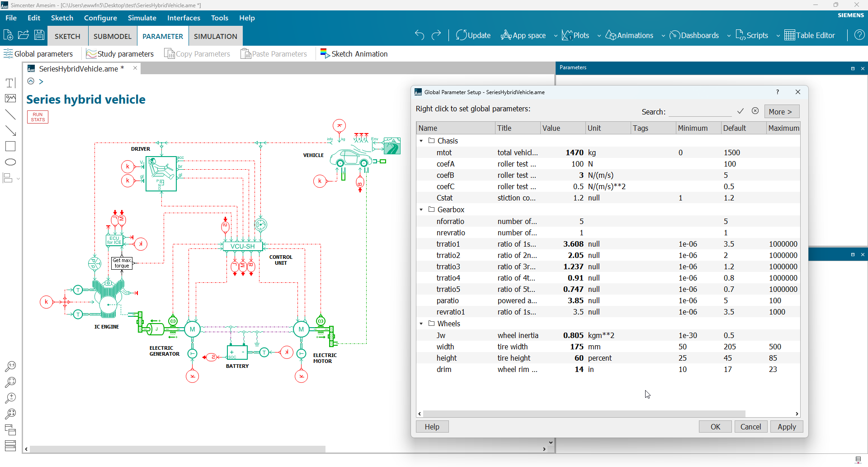868x467 pixels.
Task: Close the SeriesHybridVehicle.ame document tab
Action: 135,68
